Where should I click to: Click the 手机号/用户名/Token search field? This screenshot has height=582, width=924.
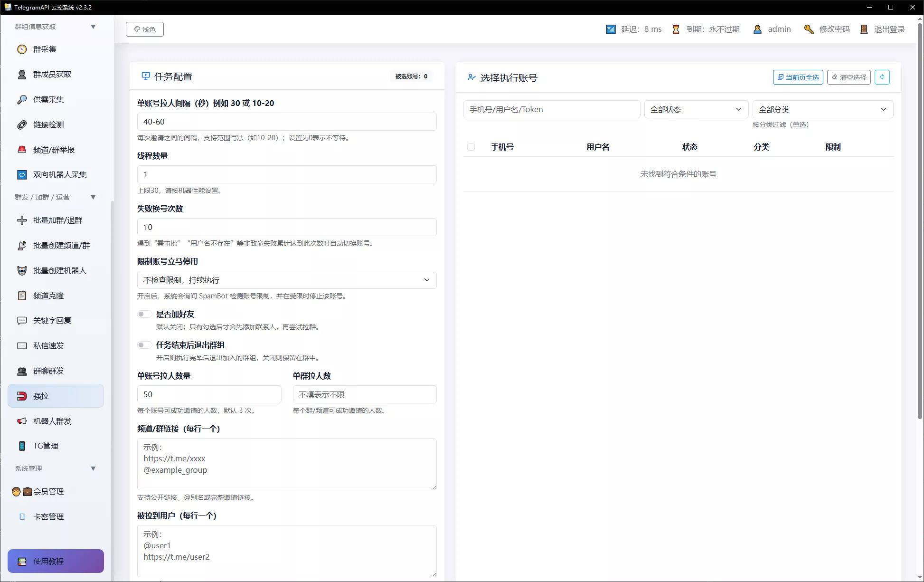pyautogui.click(x=552, y=109)
